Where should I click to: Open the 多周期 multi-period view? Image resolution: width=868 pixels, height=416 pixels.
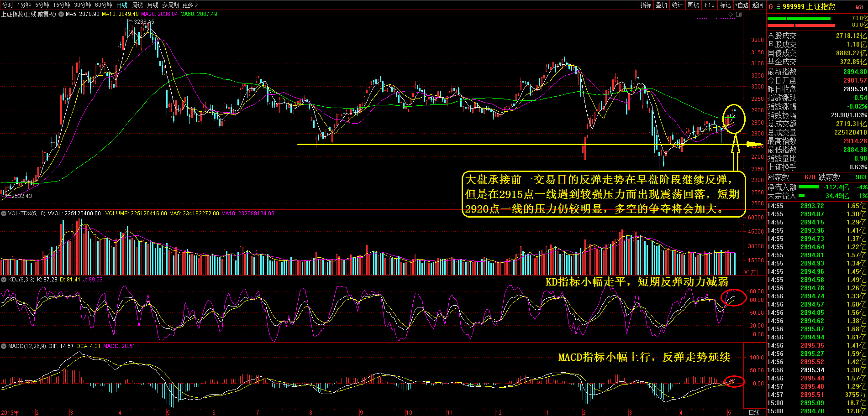coord(170,5)
